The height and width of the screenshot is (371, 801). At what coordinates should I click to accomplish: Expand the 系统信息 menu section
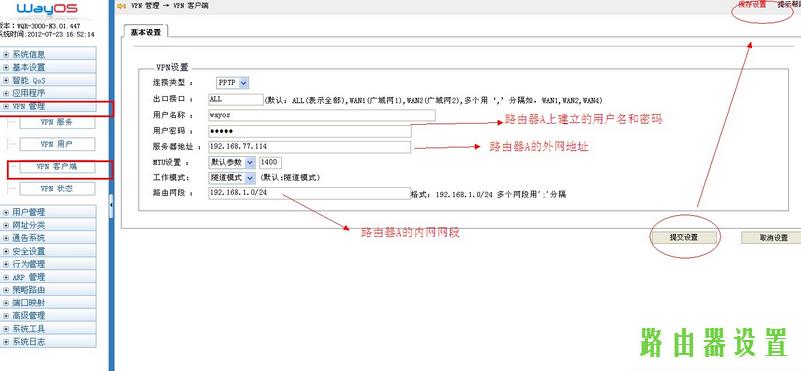click(x=49, y=54)
